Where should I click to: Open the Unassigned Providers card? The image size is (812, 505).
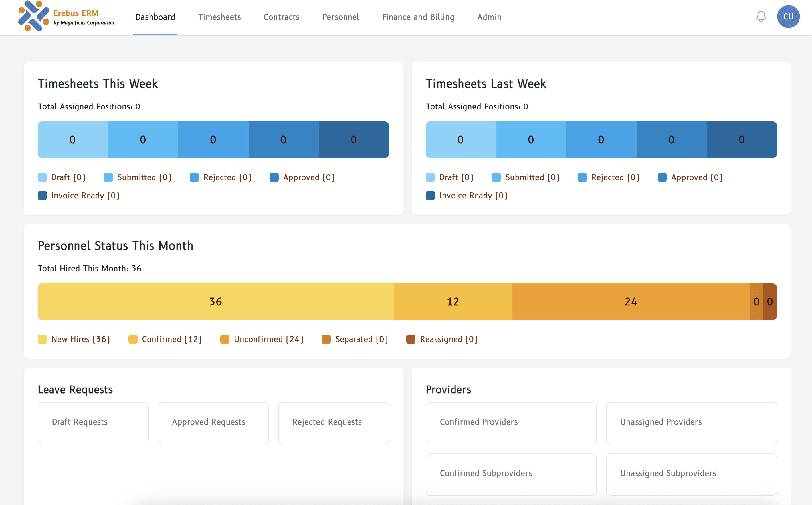(691, 423)
